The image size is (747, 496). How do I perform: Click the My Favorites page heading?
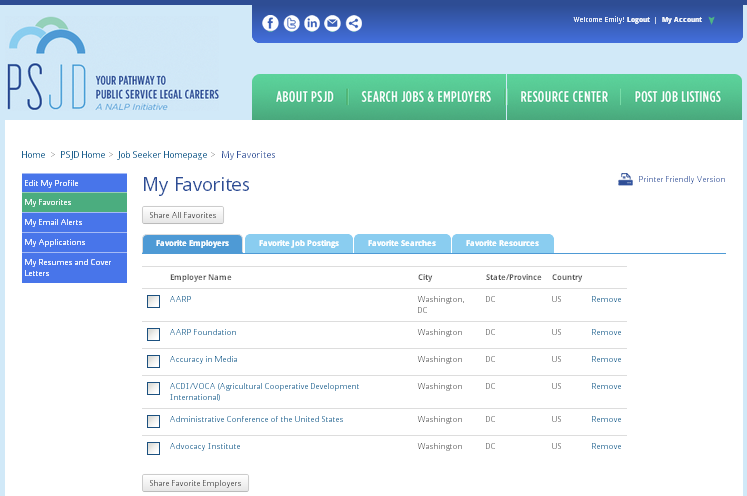click(x=196, y=185)
